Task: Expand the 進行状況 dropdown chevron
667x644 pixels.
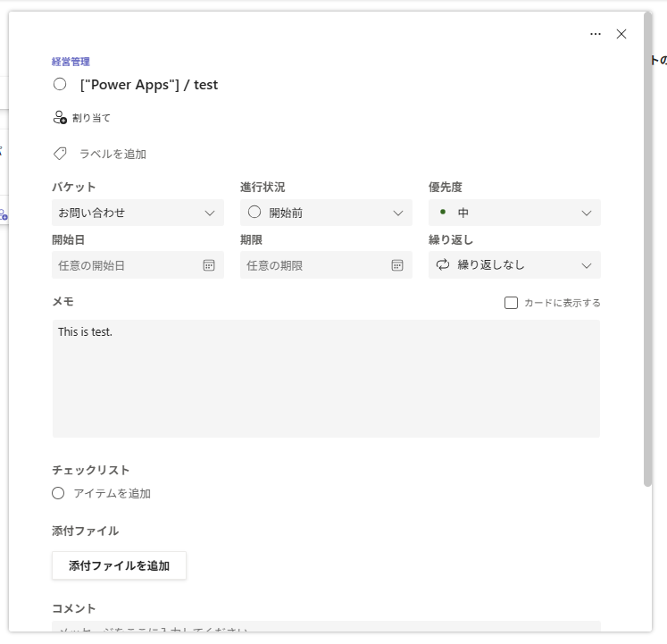Action: tap(398, 213)
